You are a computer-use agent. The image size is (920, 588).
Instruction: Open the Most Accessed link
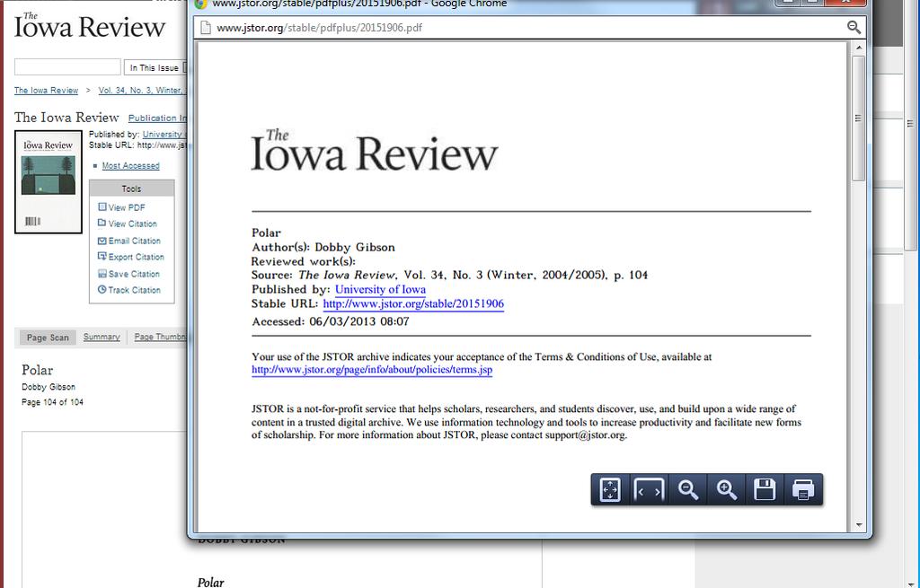[131, 166]
